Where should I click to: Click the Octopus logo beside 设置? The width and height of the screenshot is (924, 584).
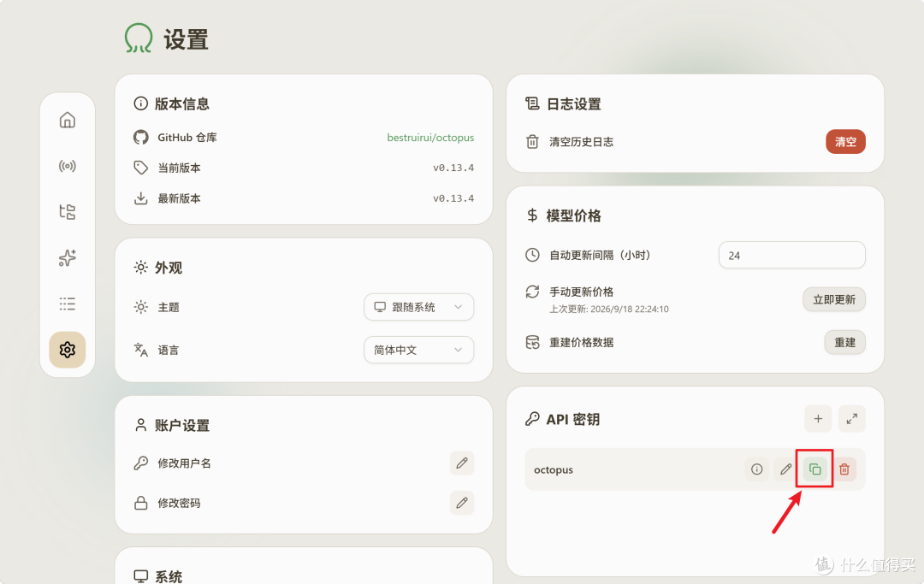(x=139, y=38)
